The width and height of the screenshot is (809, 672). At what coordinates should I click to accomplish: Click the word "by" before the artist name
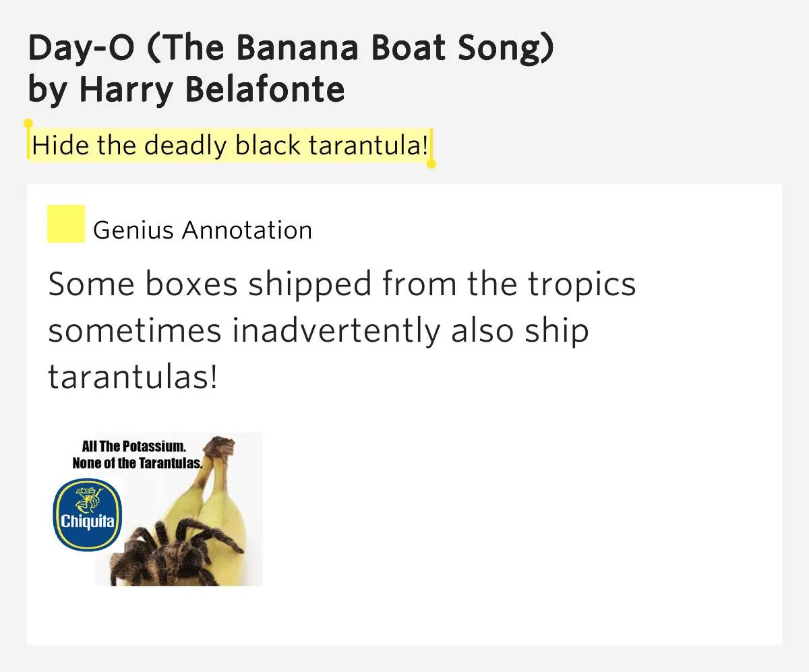[47, 90]
